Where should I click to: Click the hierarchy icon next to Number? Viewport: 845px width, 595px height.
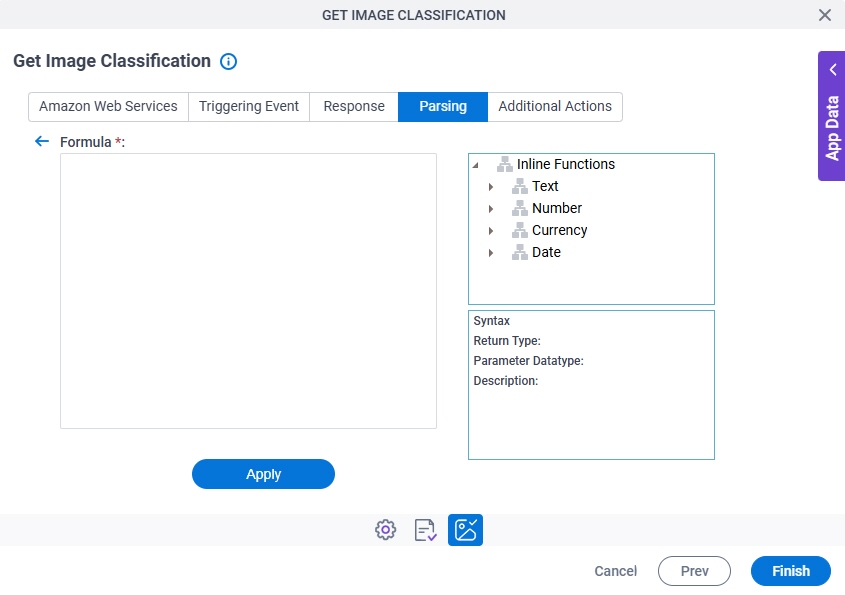520,208
